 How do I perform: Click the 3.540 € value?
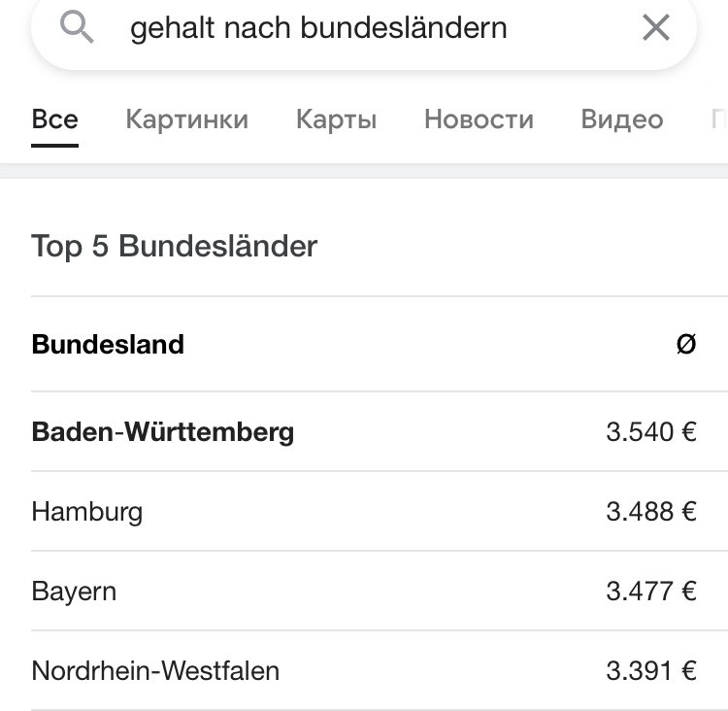[651, 431]
